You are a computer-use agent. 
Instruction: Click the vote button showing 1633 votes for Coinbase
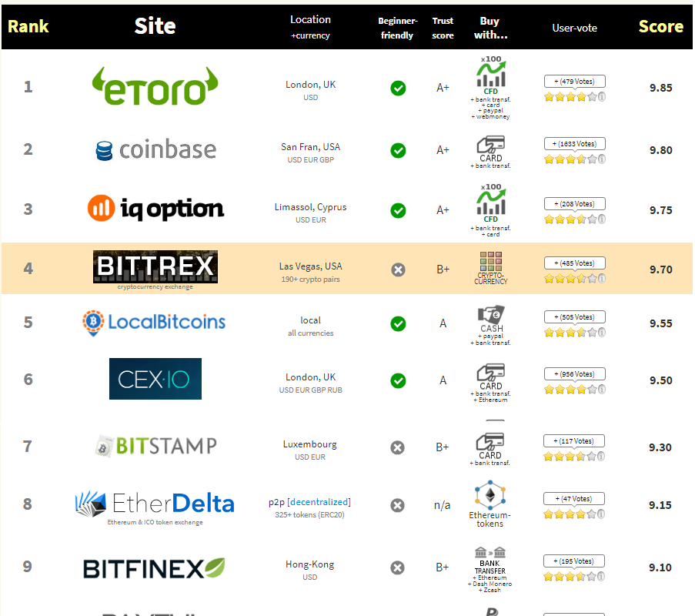[574, 143]
